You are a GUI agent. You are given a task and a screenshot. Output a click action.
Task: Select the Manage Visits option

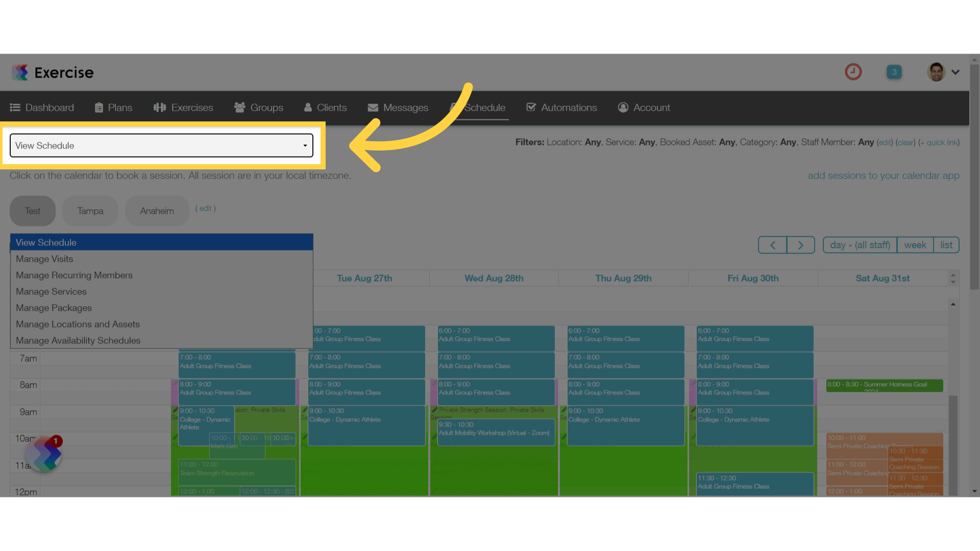tap(44, 259)
